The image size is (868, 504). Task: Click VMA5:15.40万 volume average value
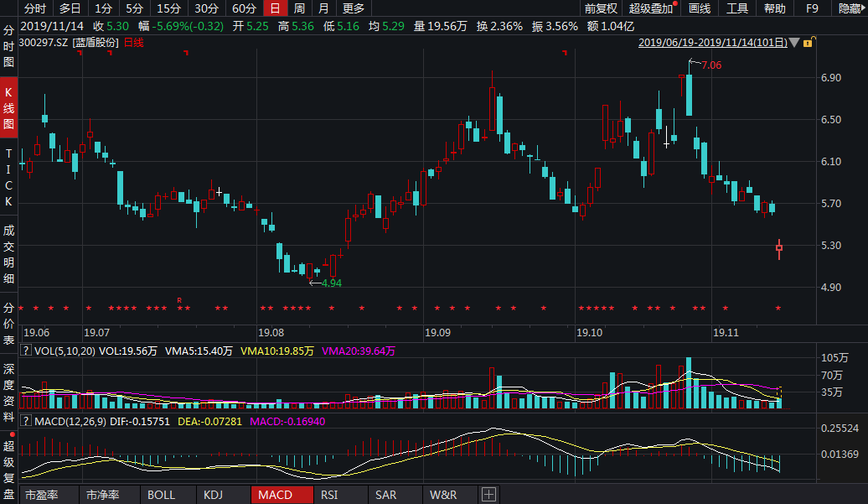[x=199, y=351]
